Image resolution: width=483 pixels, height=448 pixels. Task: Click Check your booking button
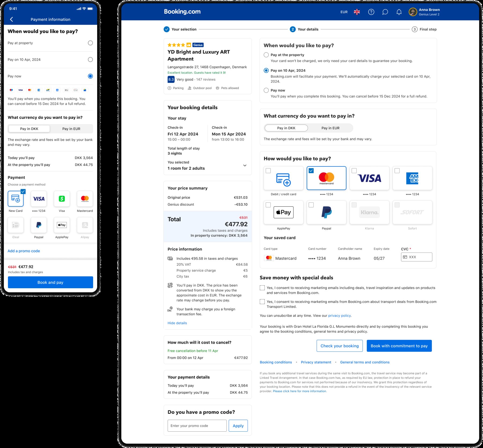[340, 346]
